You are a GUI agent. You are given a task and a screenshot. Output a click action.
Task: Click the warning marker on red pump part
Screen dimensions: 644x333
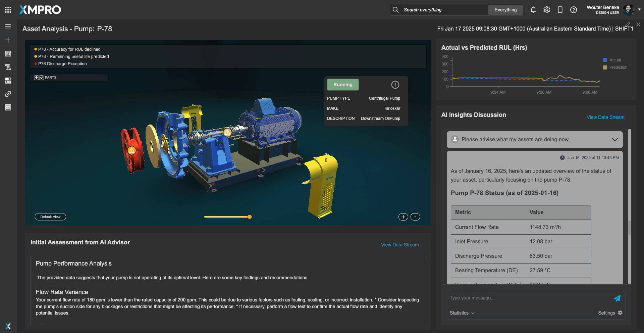(x=131, y=150)
